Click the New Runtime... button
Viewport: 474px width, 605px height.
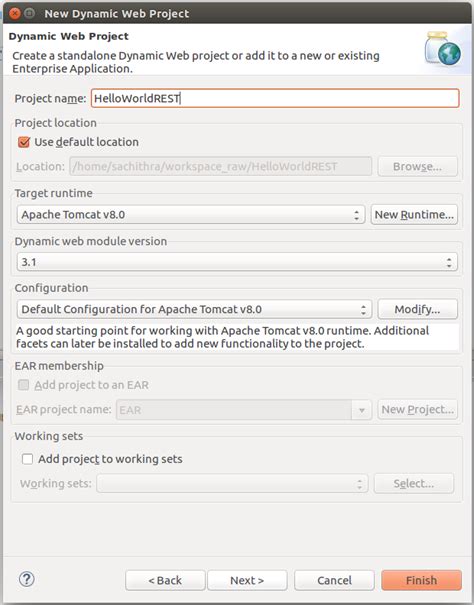(x=414, y=215)
